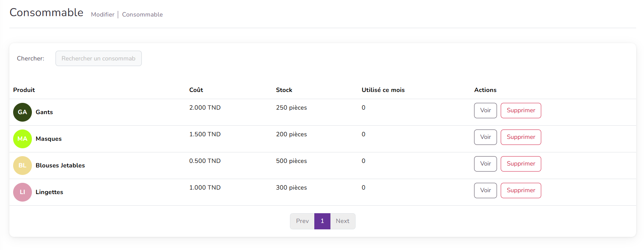The image size is (644, 250).
Task: Open the Modifier breadcrumb link
Action: pos(102,15)
